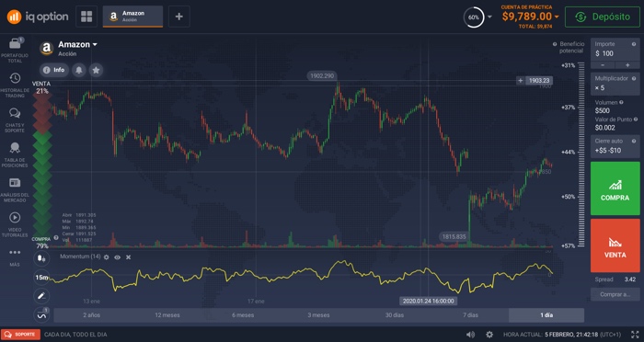This screenshot has height=342, width=644.
Task: Open Análisis del Mercado sidebar item
Action: click(15, 189)
